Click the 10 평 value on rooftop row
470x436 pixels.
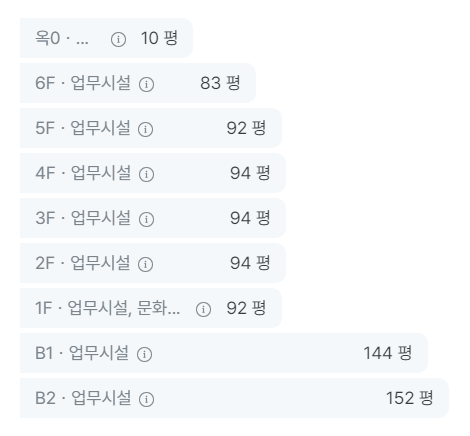click(x=159, y=38)
